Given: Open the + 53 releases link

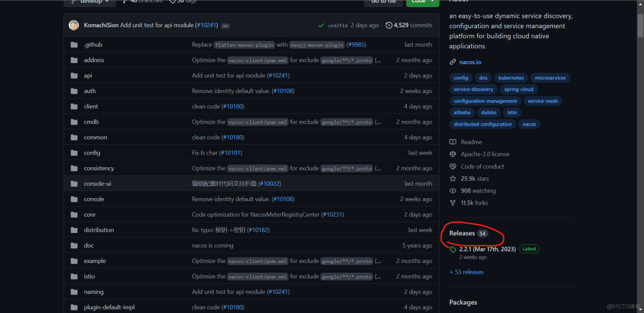Looking at the screenshot, I should click(x=466, y=272).
